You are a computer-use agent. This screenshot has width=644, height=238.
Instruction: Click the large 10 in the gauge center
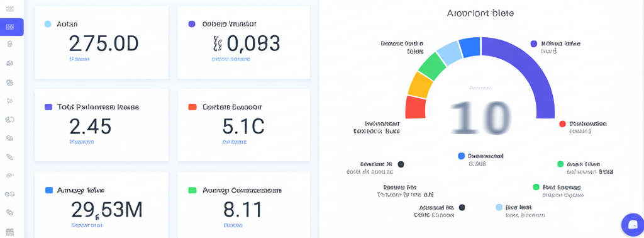[481, 118]
